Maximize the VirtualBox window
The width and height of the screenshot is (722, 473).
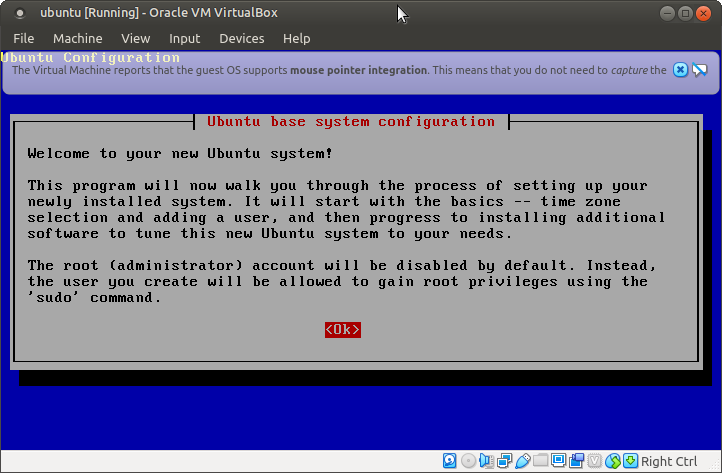tap(685, 13)
